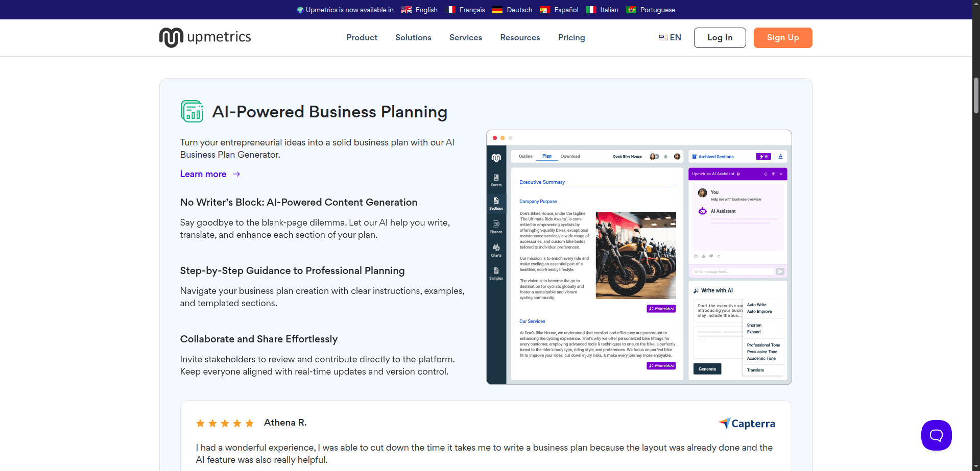Click Translate option in preview menu
This screenshot has height=471, width=980.
(755, 370)
